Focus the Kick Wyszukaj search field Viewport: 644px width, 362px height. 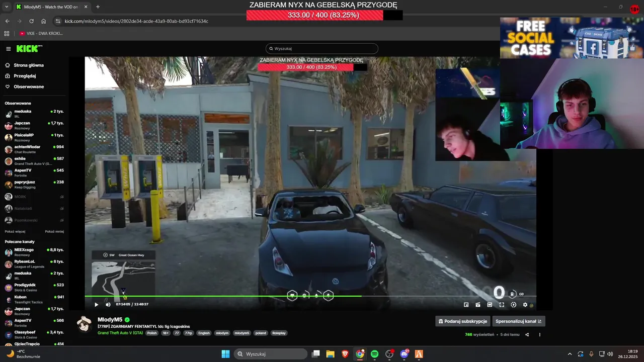click(322, 49)
